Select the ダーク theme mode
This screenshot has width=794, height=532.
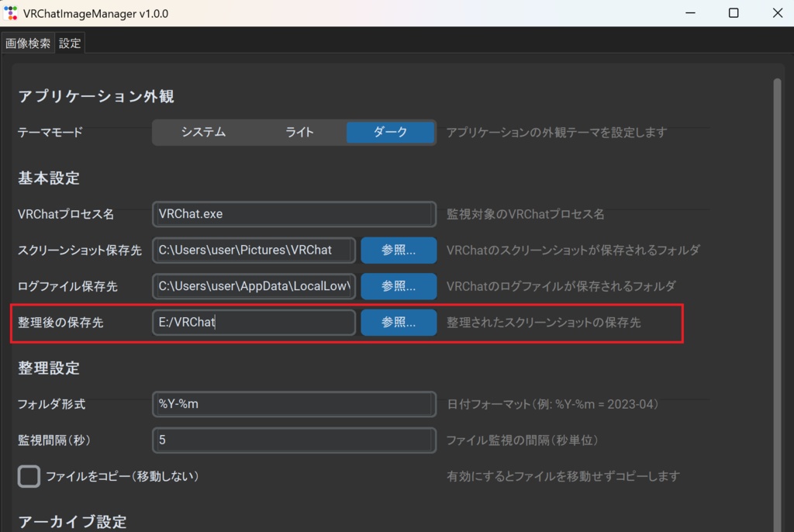[x=390, y=132]
